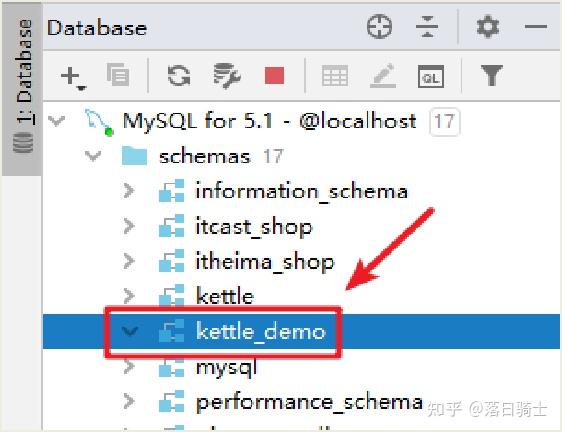
Task: Collapse the schemas folder chevron
Action: coord(93,156)
